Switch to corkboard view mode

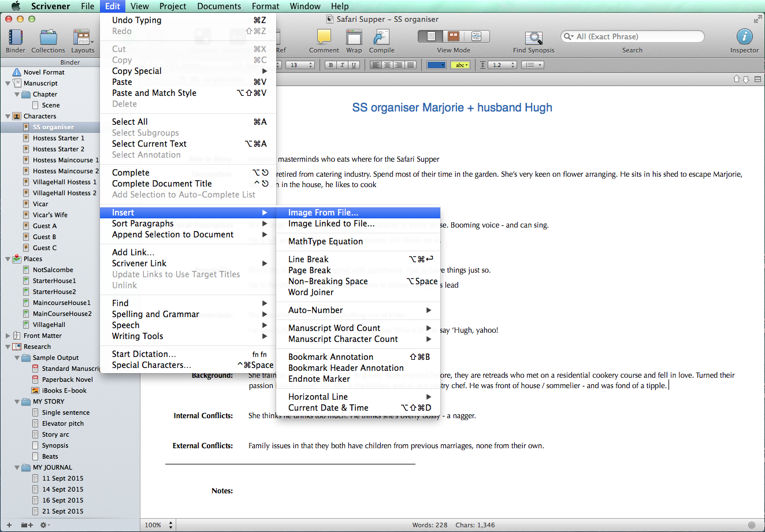pyautogui.click(x=454, y=36)
